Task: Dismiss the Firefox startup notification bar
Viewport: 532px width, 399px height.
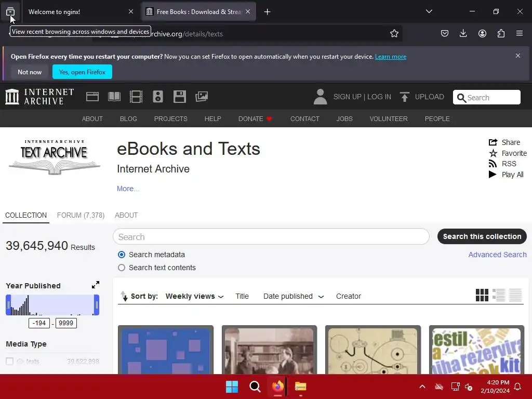Action: [518, 56]
